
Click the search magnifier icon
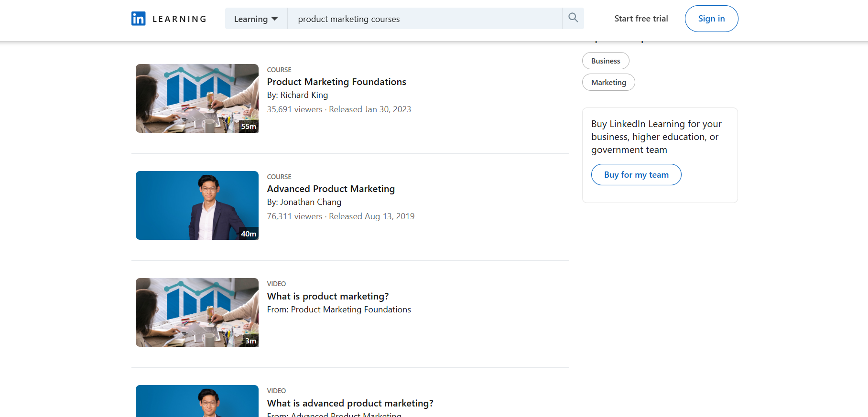click(x=573, y=18)
